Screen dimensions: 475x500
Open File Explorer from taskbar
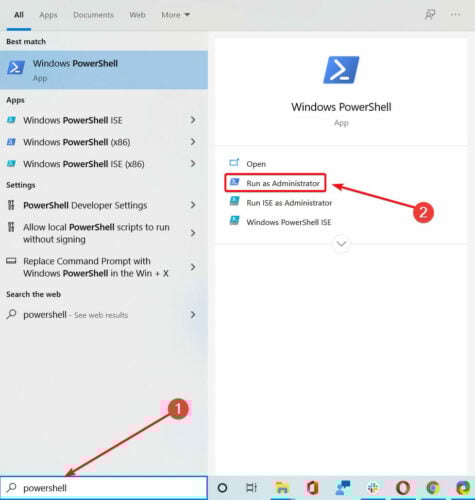pos(282,488)
